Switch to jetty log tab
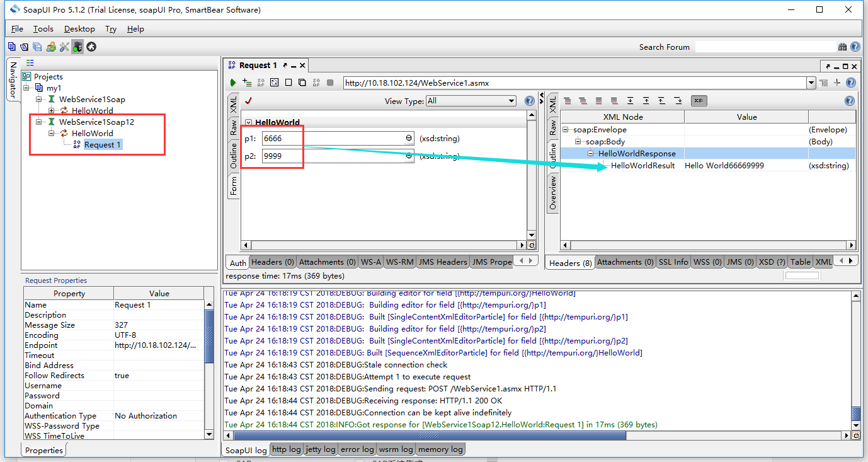This screenshot has height=462, width=868. pyautogui.click(x=321, y=449)
